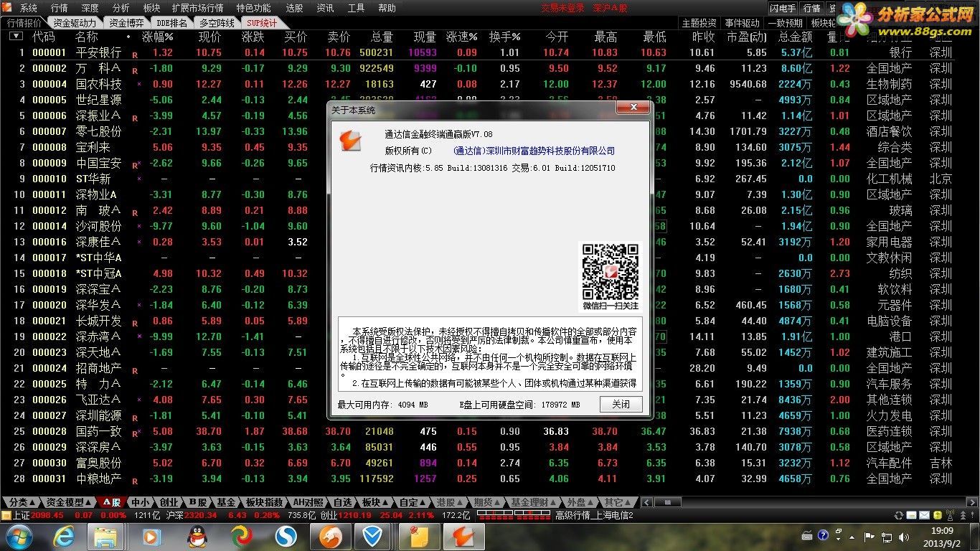Open the Windows Start menu
Image resolution: width=980 pixels, height=551 pixels.
pos(19,536)
